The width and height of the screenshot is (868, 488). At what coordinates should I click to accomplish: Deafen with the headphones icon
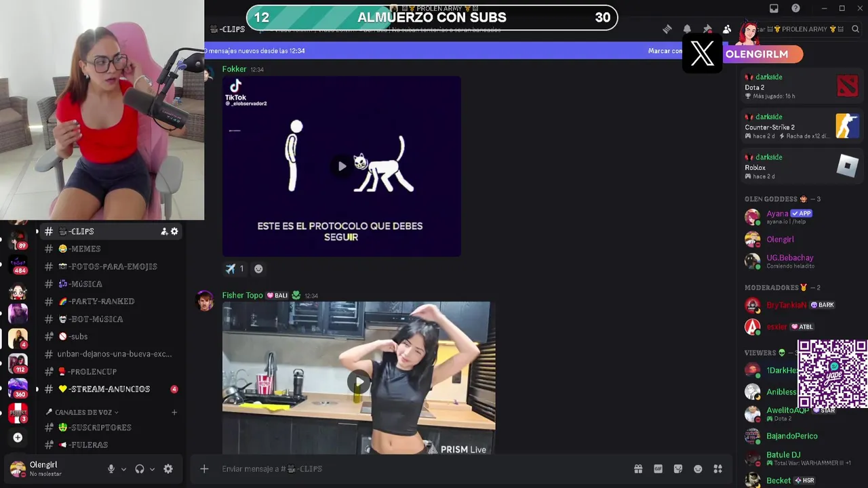pyautogui.click(x=140, y=469)
